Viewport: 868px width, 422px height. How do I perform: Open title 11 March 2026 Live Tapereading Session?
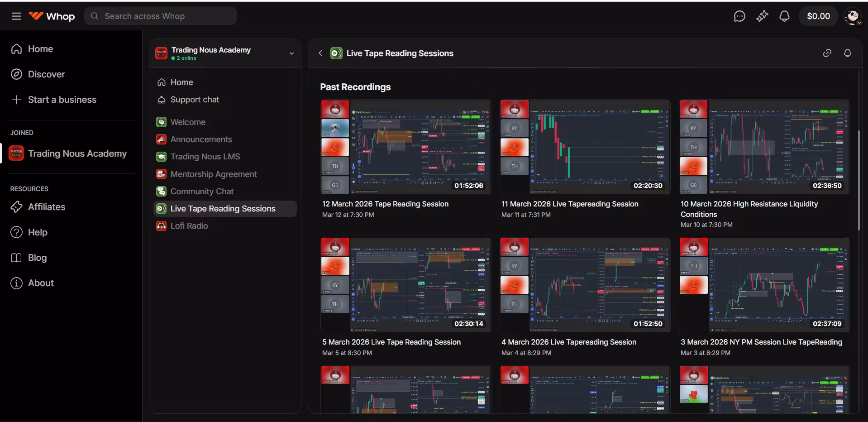570,204
